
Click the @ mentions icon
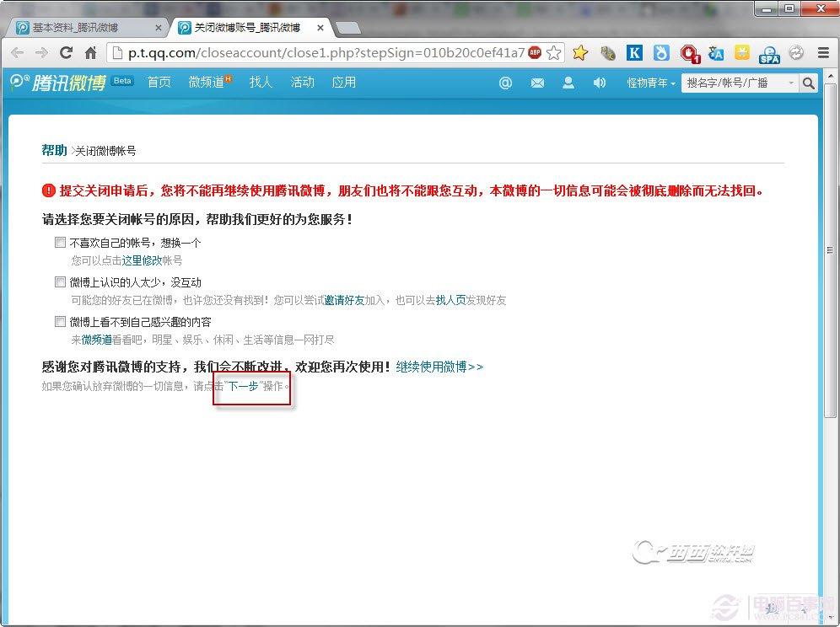505,83
